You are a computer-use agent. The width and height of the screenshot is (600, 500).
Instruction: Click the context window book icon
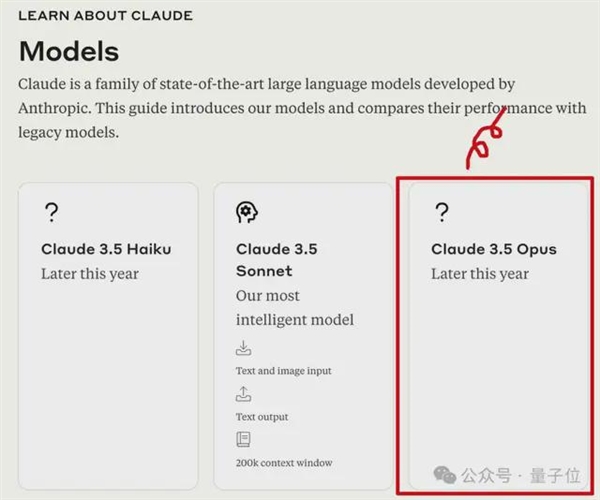tap(243, 440)
